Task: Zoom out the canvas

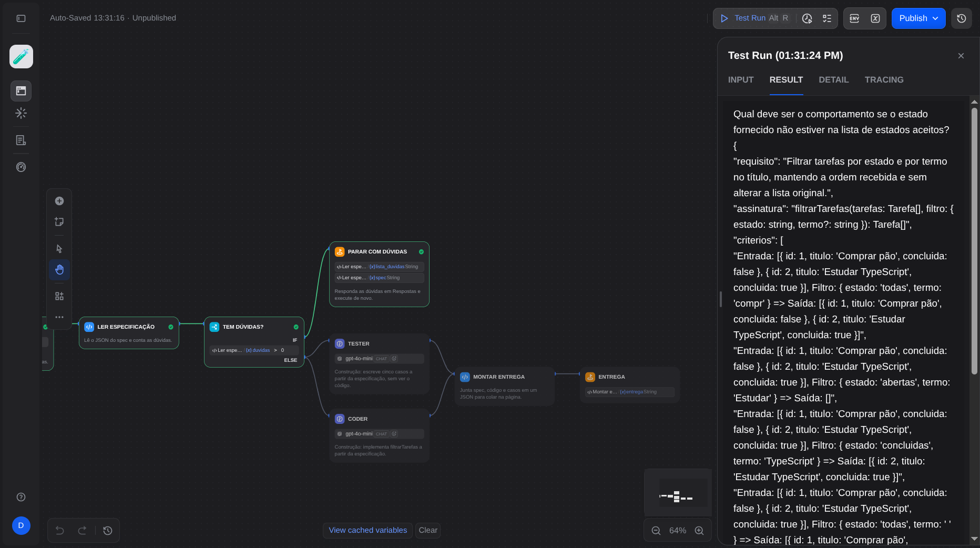Action: click(x=656, y=531)
